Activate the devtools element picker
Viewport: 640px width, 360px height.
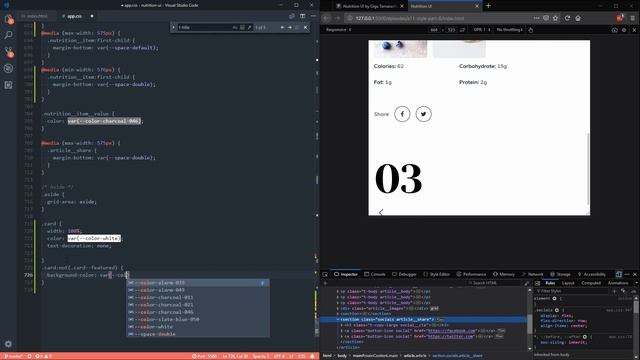tap(325, 274)
